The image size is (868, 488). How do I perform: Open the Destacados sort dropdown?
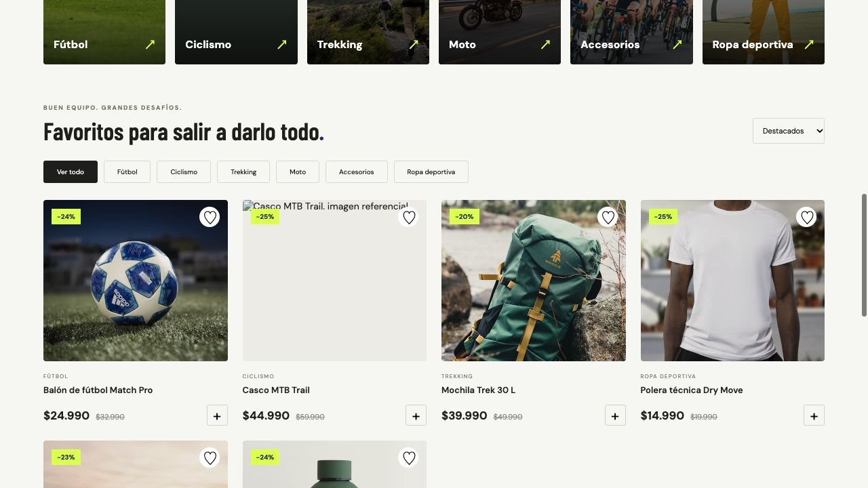point(789,131)
